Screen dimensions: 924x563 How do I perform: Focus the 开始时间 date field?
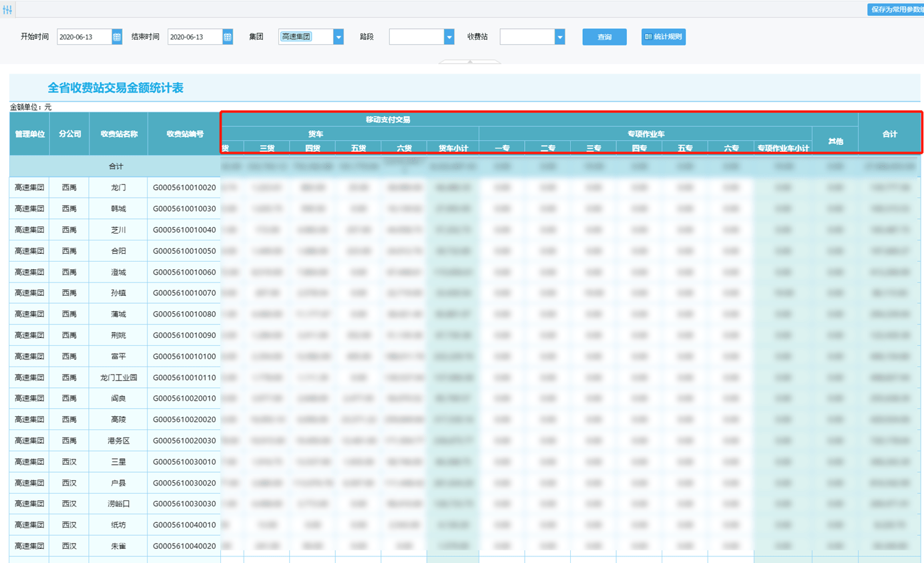pos(85,37)
